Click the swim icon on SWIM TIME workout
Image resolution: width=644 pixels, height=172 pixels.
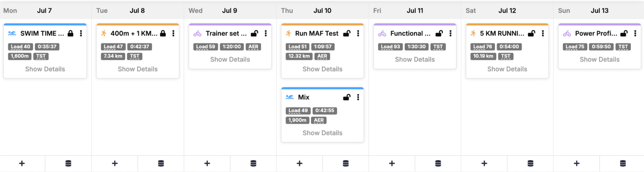point(12,33)
